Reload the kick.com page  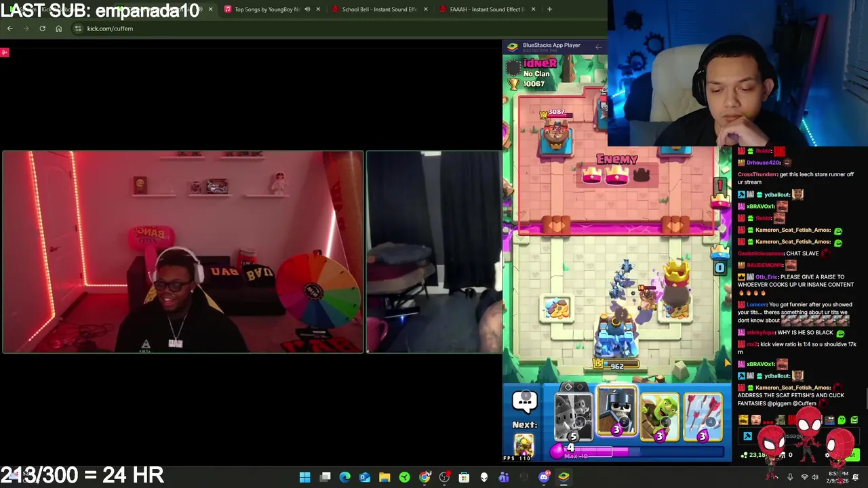point(42,28)
